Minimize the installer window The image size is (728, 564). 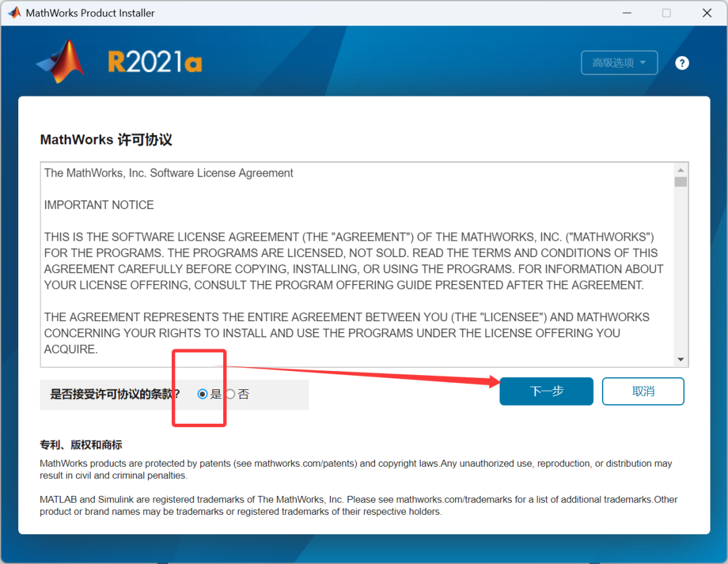tap(627, 13)
